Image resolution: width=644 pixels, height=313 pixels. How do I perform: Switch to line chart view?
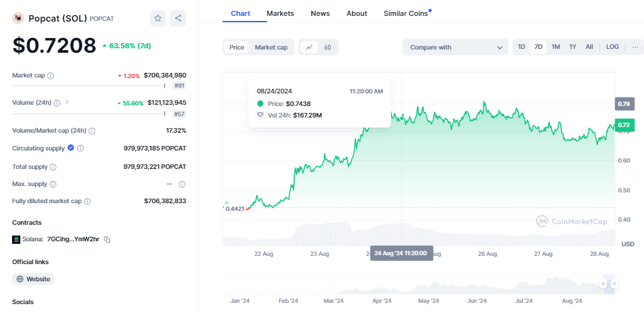pyautogui.click(x=310, y=47)
